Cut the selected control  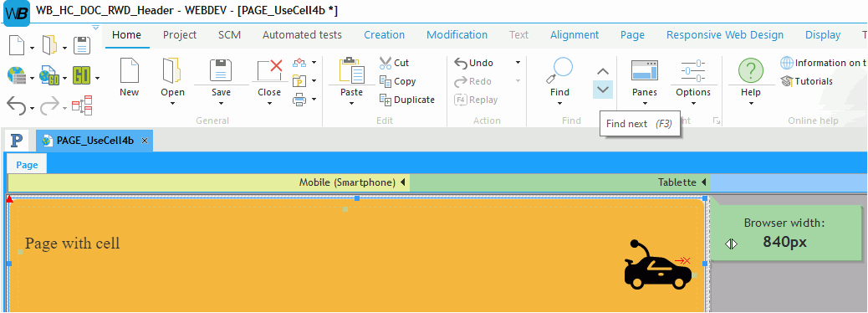pyautogui.click(x=395, y=63)
